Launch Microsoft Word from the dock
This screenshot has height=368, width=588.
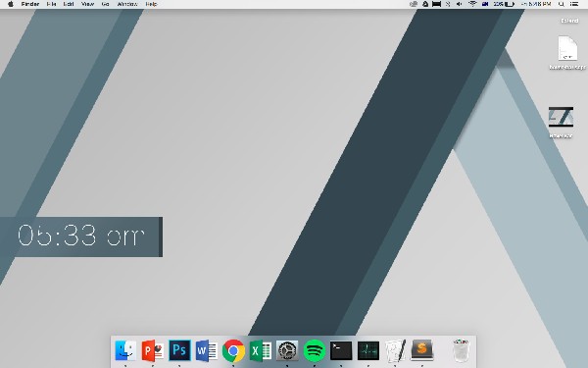click(x=207, y=350)
